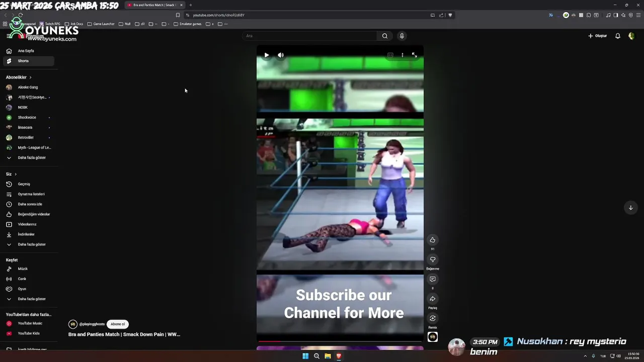Open the Short's three-dot options menu

pos(402,55)
